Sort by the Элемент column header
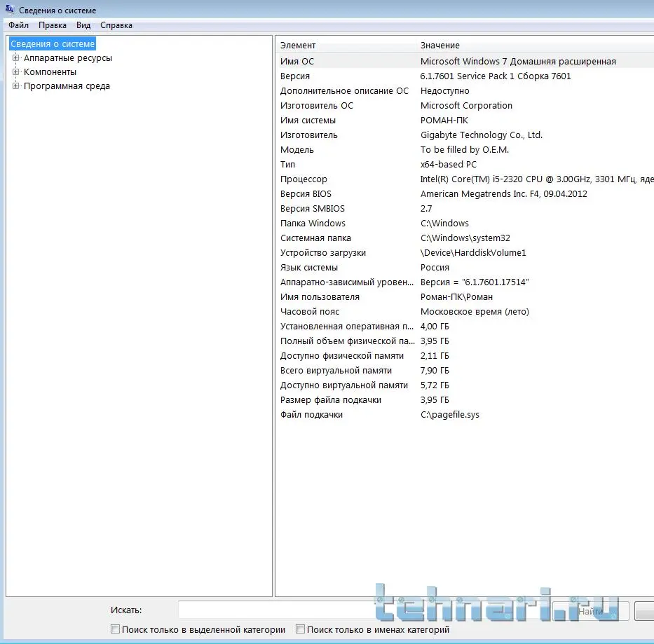 coord(346,45)
